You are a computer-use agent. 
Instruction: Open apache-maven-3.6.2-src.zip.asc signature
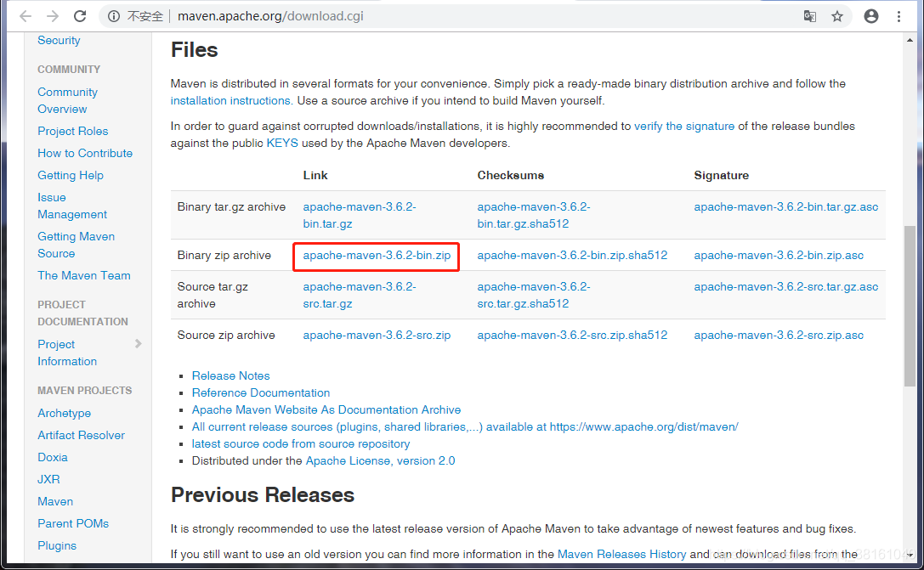click(x=779, y=335)
